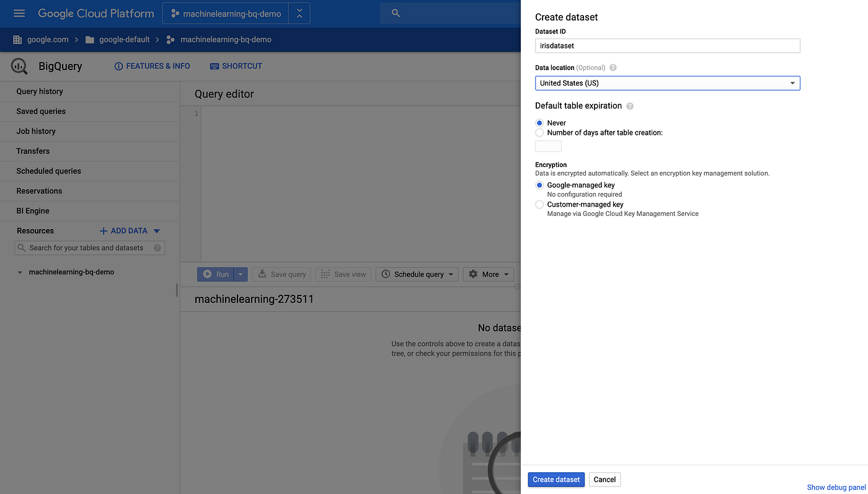Select the Number of days after table creation option
Image resolution: width=868 pixels, height=494 pixels.
point(539,132)
